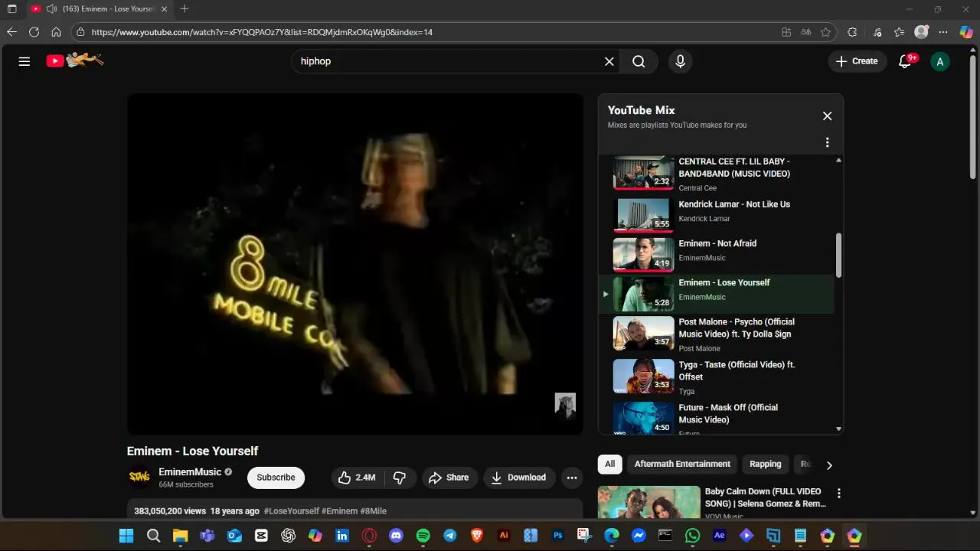Open the Baby Calm Down video thumbnail

pyautogui.click(x=649, y=503)
